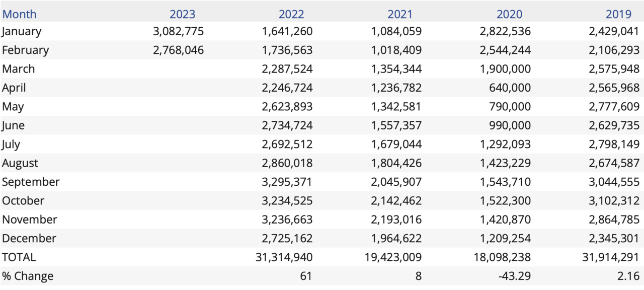Viewport: 644px width, 290px height.
Task: Click the Month column header
Action: [x=19, y=14]
